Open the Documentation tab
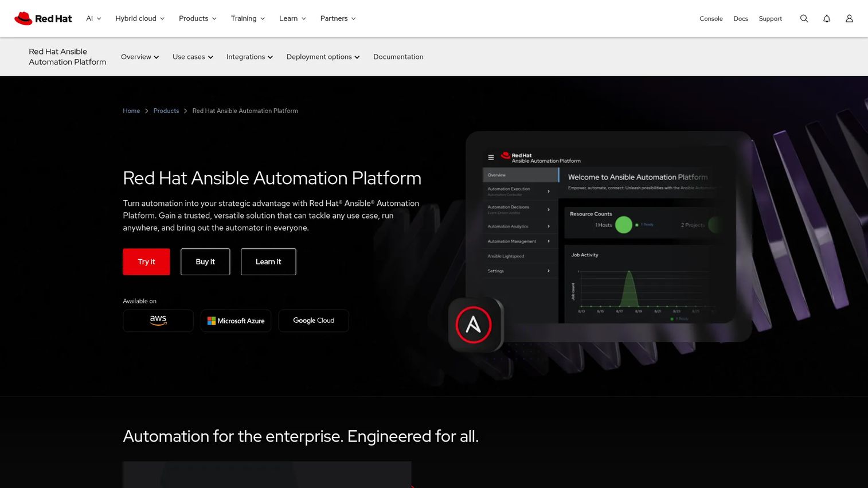 [x=398, y=57]
